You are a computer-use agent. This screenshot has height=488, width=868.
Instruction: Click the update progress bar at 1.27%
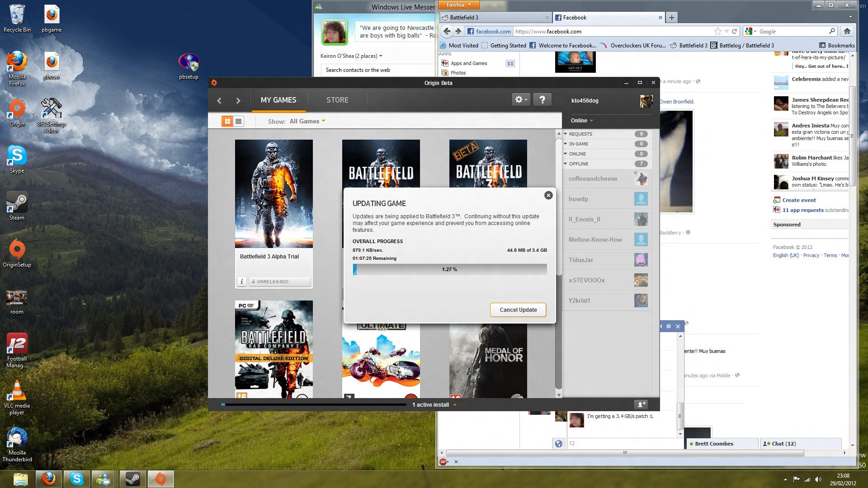coord(450,269)
